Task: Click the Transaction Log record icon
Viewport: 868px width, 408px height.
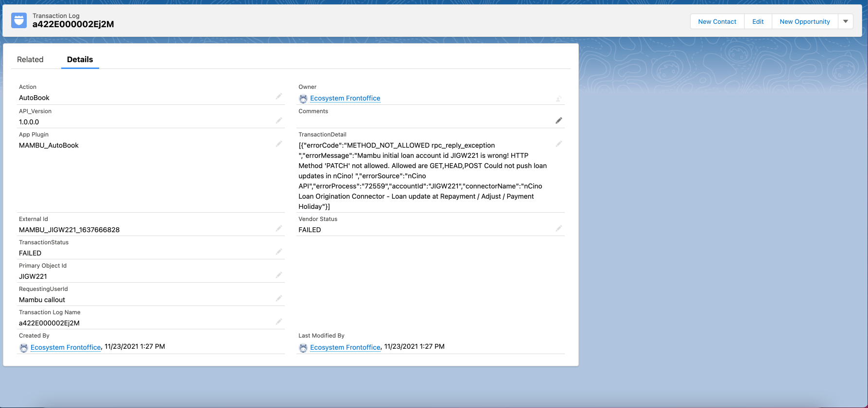Action: [x=19, y=20]
